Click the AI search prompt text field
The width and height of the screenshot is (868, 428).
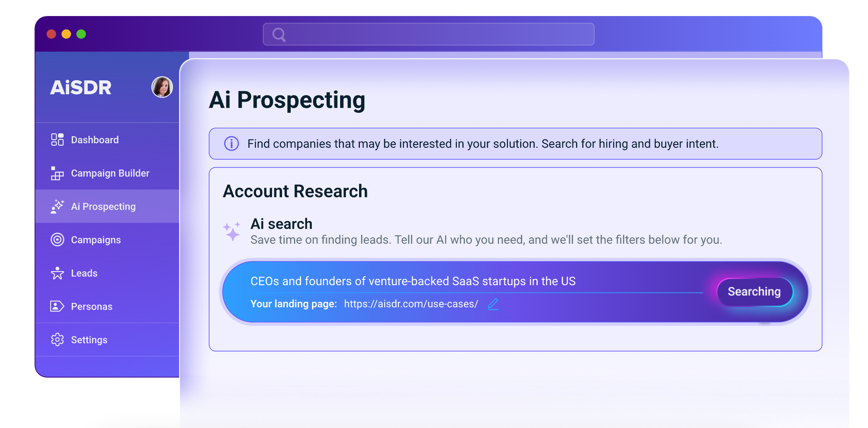(476, 281)
